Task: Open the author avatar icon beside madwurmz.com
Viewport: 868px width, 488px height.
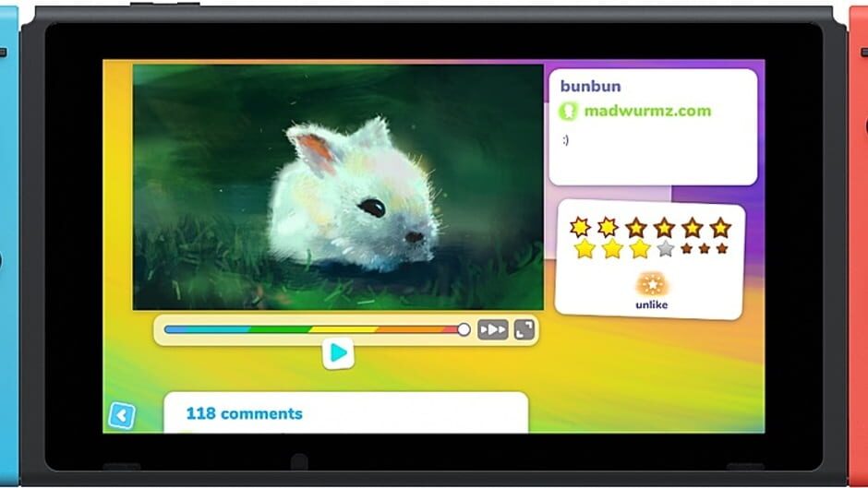Action: click(569, 112)
